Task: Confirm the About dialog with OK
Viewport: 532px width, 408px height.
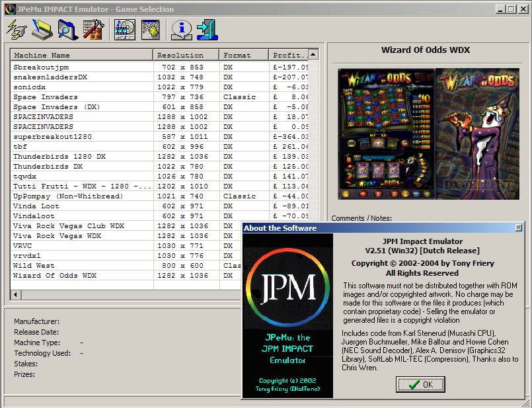Action: coord(420,385)
